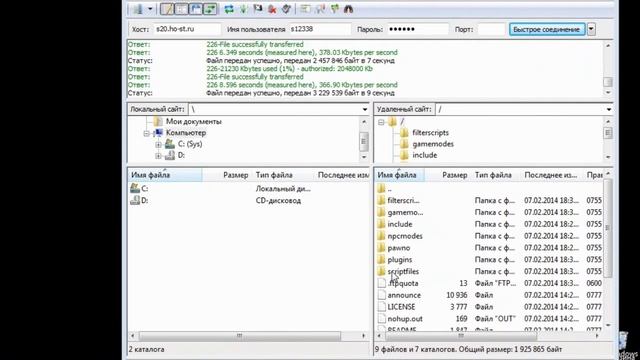Select gamemodes folder in remote tree
Viewport: 640px width, 360px height.
[x=433, y=144]
